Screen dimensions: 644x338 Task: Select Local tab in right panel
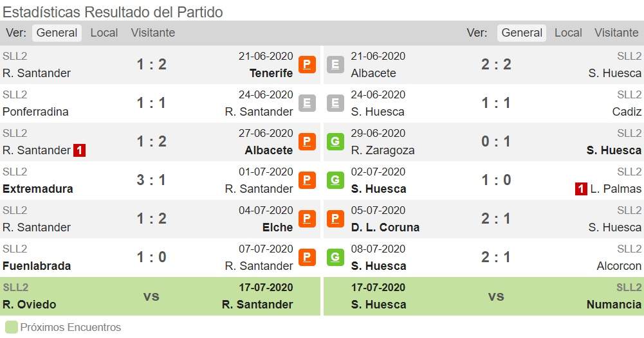(568, 33)
